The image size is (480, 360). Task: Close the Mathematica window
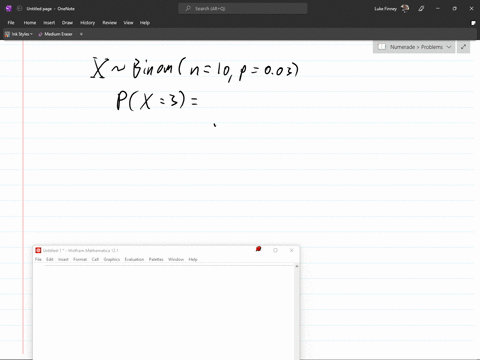292,250
